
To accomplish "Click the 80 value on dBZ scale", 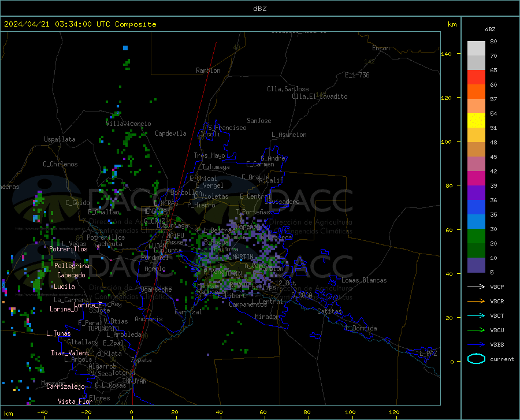I will 493,42.
